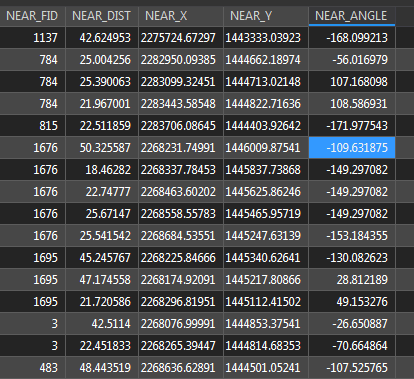Select NEAR_ANGLE value -153.184355
This screenshot has width=414, height=379.
tap(352, 236)
